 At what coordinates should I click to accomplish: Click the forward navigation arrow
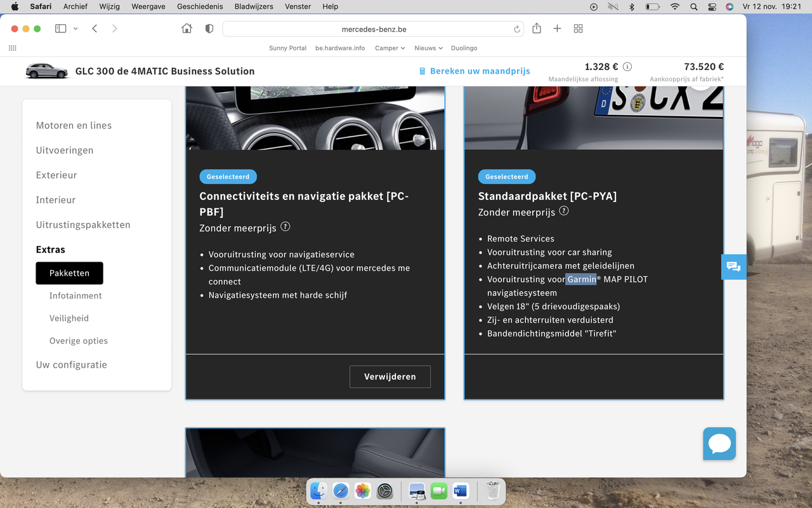pos(114,29)
